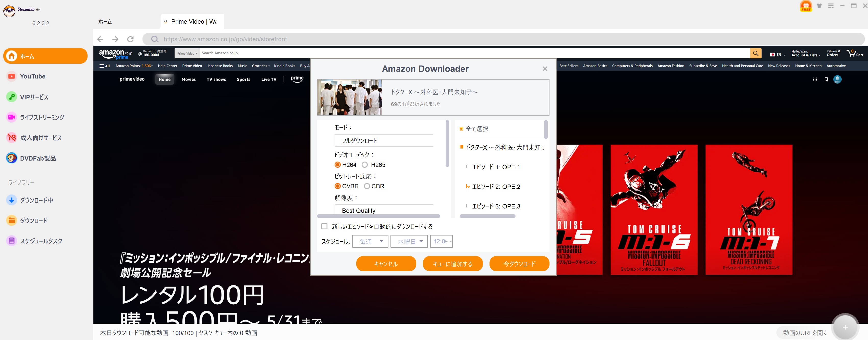Click the episode list horizontal scrollbar

pos(487,216)
